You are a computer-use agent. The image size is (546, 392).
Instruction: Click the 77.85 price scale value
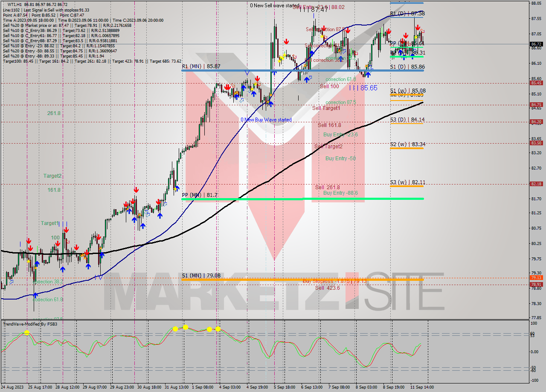point(537,317)
